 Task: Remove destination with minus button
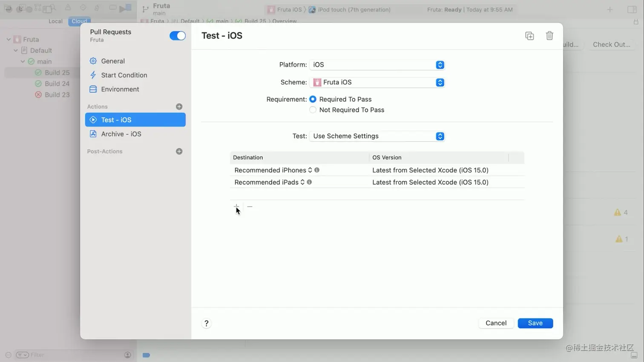click(250, 206)
